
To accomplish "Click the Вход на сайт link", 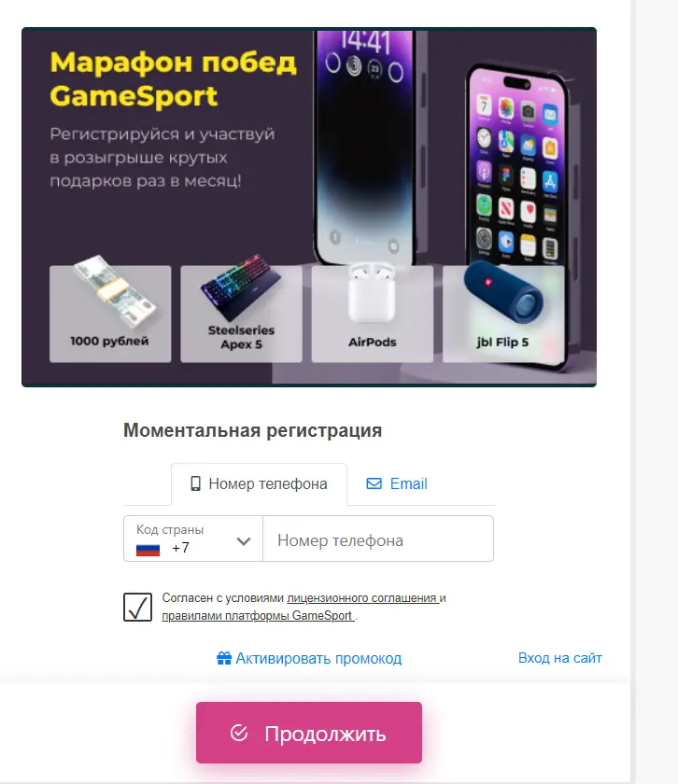I will (560, 657).
